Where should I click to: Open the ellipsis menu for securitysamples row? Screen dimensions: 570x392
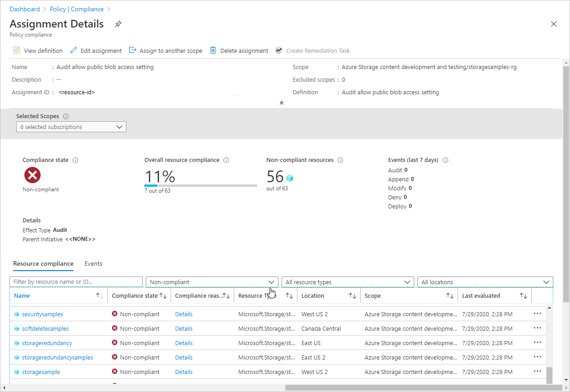(x=537, y=314)
